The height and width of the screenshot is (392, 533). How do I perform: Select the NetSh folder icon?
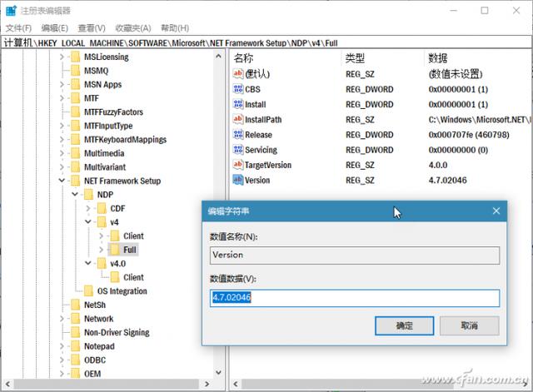75,305
